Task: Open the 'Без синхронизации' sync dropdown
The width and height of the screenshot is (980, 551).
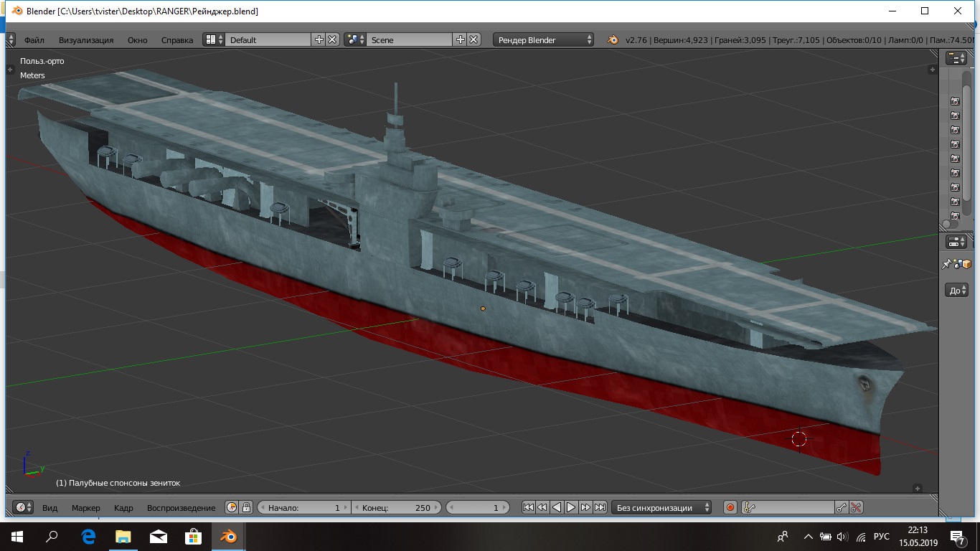Action: (660, 507)
